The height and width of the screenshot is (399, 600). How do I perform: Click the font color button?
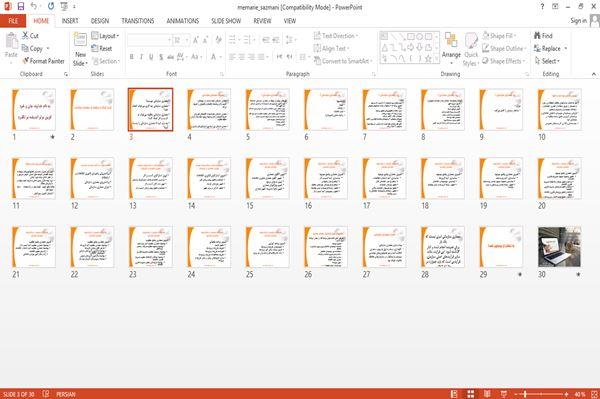pos(214,57)
